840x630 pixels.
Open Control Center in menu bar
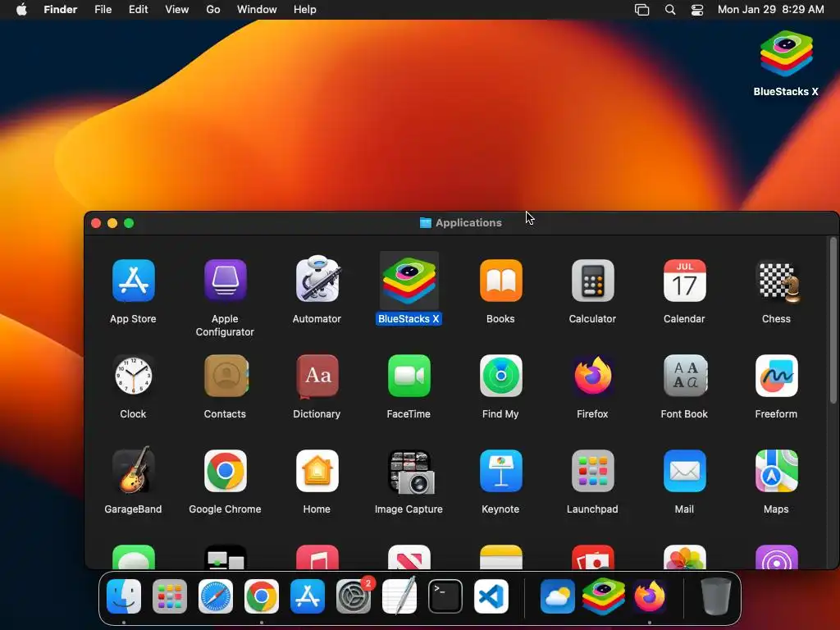(697, 10)
